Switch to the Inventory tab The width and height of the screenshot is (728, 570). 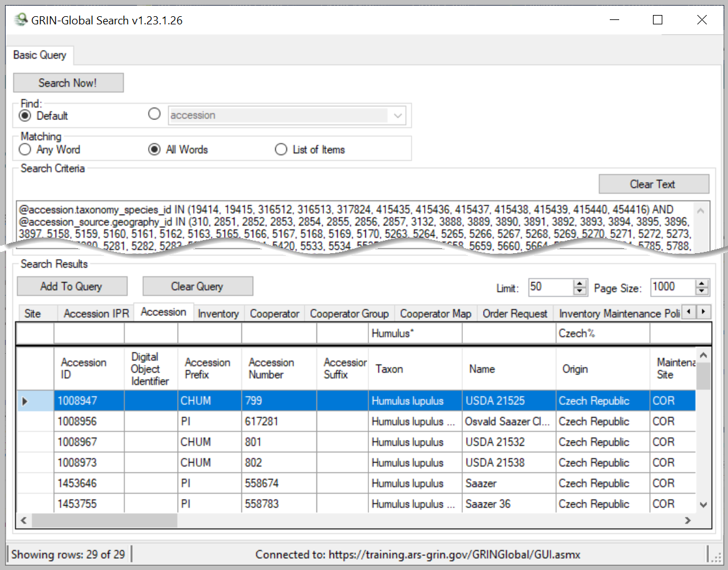(x=218, y=314)
